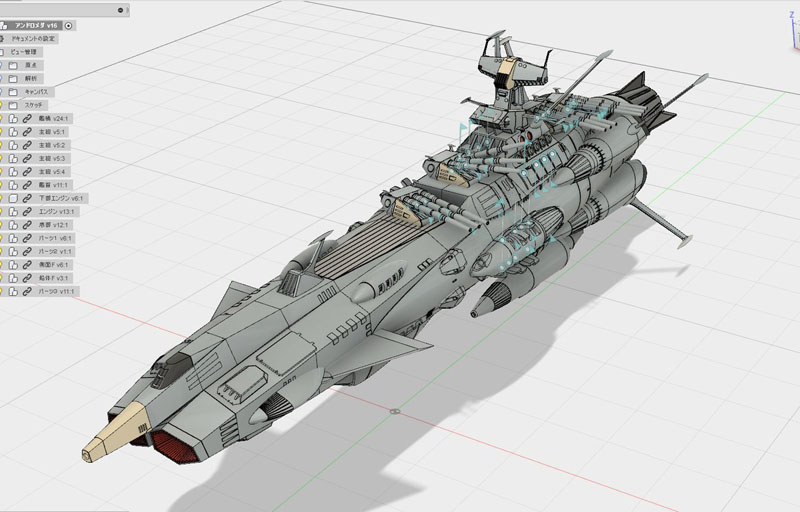Click the folder icon of the 解析 row
Image resolution: width=800 pixels, height=512 pixels.
[14, 79]
